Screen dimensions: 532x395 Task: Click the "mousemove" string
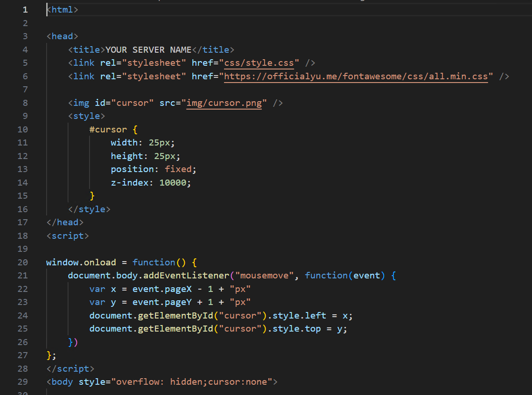pos(264,276)
